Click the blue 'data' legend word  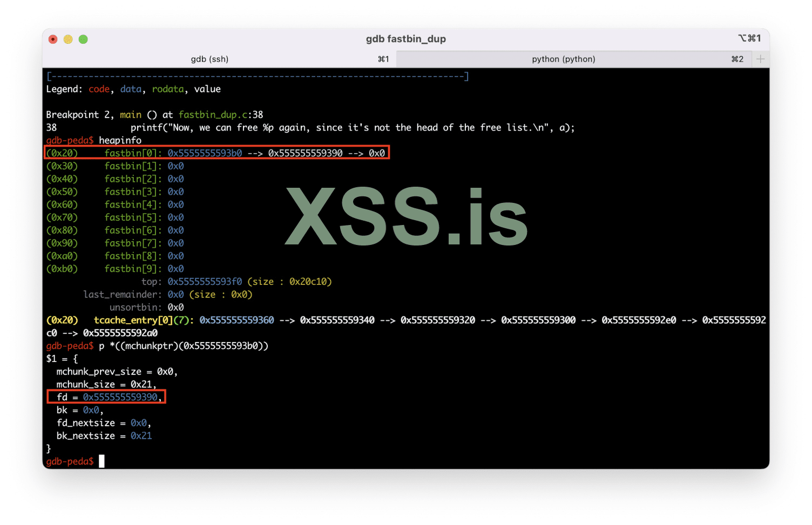tap(131, 89)
